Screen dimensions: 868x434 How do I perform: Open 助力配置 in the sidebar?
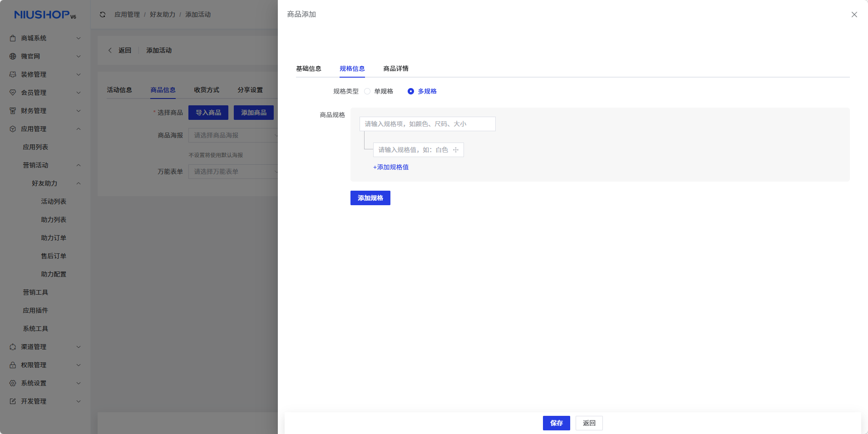pyautogui.click(x=54, y=274)
